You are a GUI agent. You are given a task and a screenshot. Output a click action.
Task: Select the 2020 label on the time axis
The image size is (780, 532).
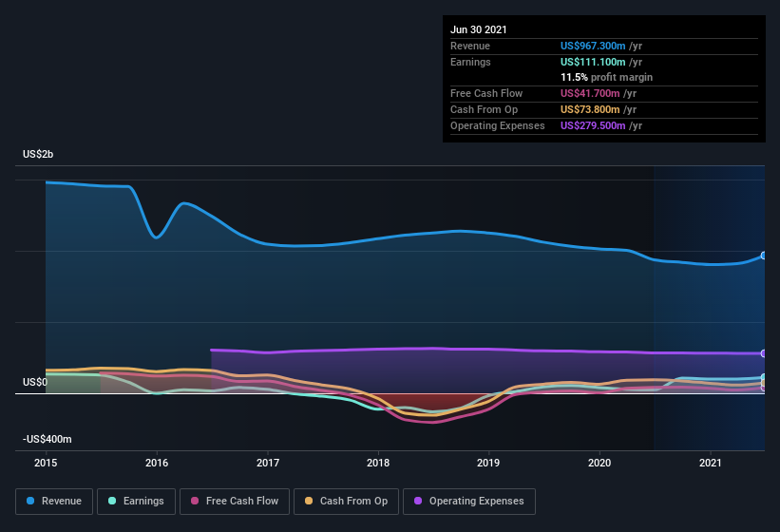(599, 463)
